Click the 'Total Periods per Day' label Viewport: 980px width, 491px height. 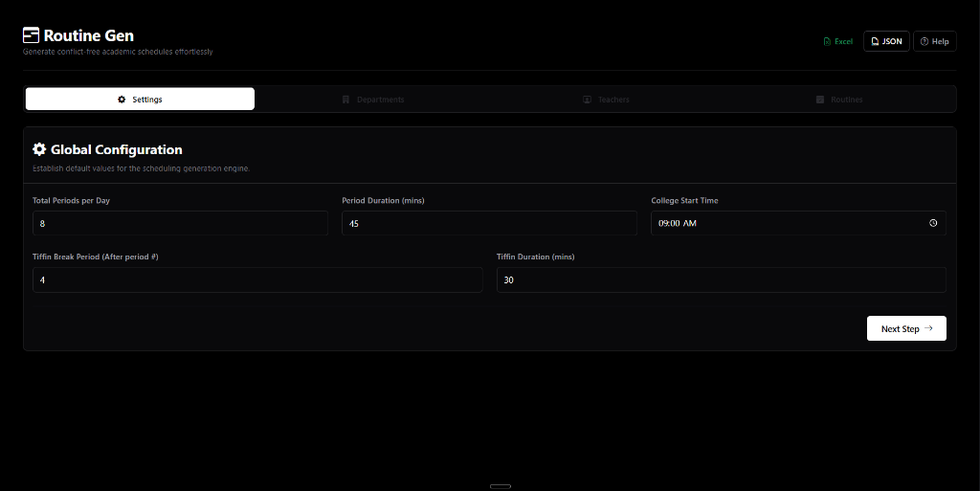click(x=71, y=201)
